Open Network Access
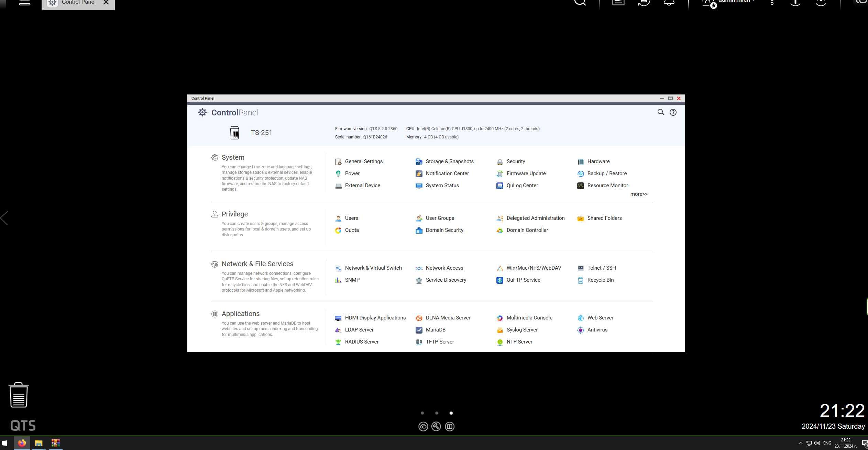This screenshot has height=450, width=868. coord(439,268)
